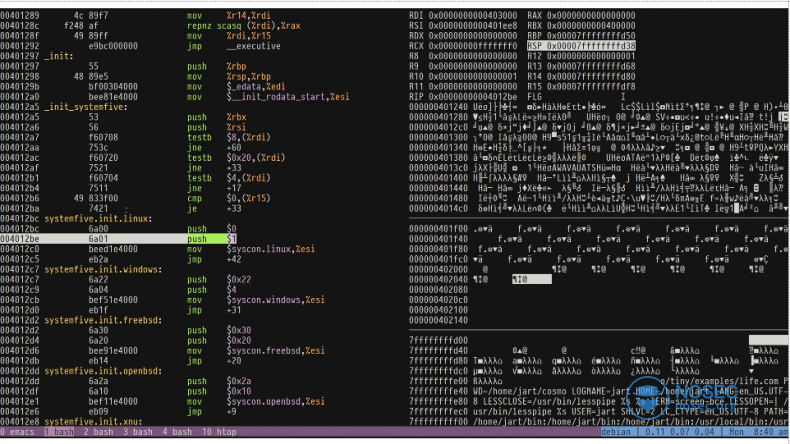Select the RSI register value 0x401ee8
The width and height of the screenshot is (790, 444).
(473, 26)
